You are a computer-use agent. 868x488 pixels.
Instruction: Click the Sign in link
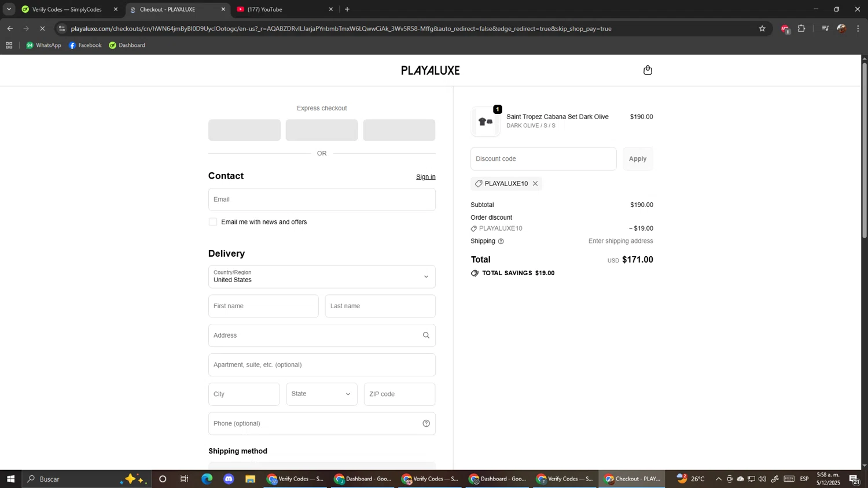[x=426, y=177]
